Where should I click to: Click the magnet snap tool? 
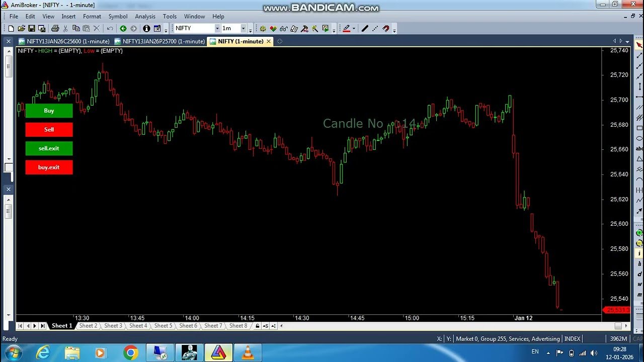(x=385, y=28)
